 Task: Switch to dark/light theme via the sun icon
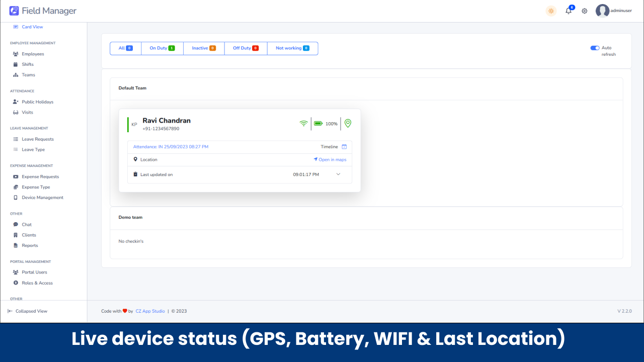pos(550,11)
